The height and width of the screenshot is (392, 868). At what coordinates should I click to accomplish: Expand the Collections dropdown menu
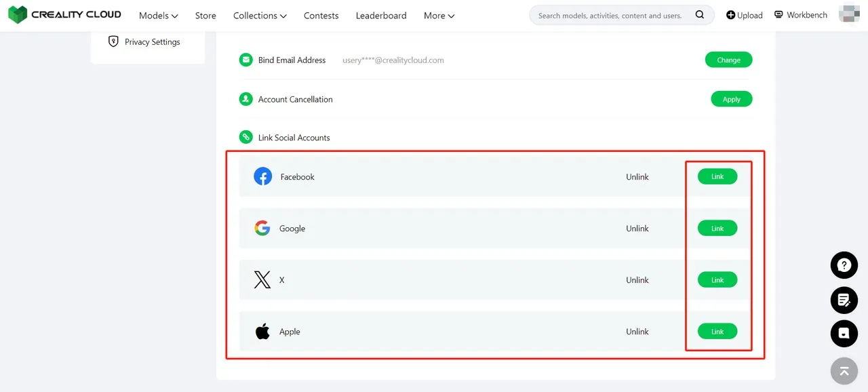click(x=259, y=16)
